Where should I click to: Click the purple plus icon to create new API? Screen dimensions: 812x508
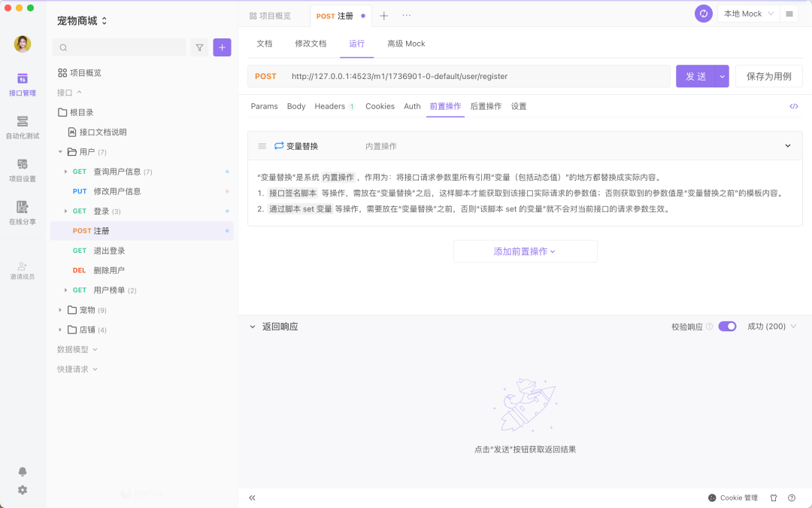[x=222, y=47]
